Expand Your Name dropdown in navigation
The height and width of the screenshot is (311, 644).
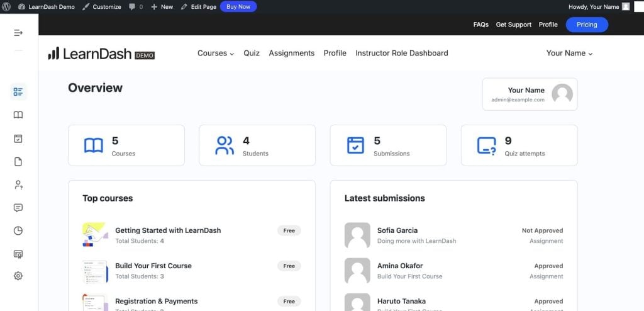[x=569, y=53]
